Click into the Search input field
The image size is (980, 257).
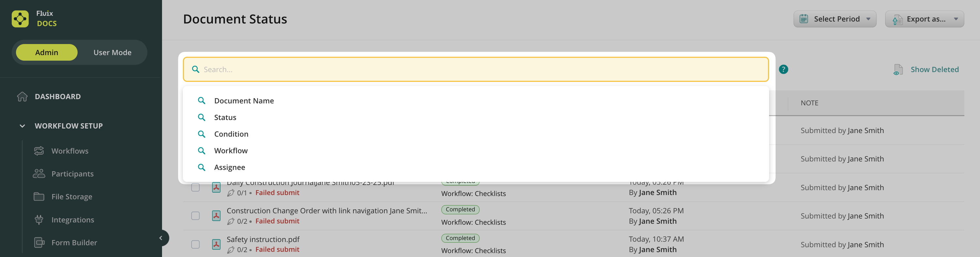[x=476, y=69]
